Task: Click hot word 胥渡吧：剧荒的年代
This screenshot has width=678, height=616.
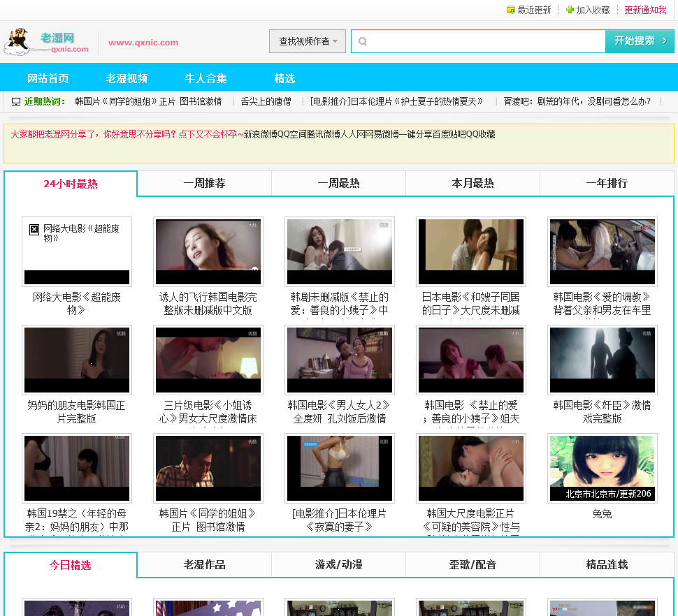Action: tap(577, 101)
